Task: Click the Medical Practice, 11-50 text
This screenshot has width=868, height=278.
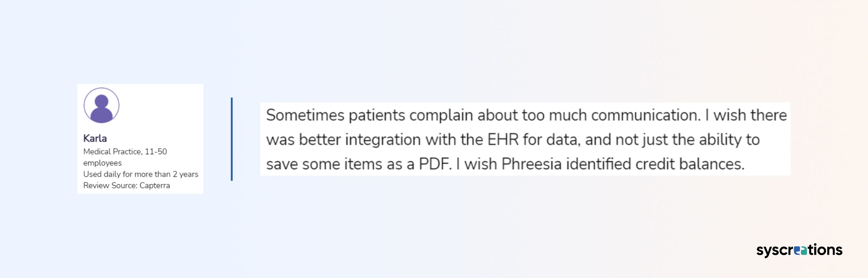Action: (x=125, y=152)
